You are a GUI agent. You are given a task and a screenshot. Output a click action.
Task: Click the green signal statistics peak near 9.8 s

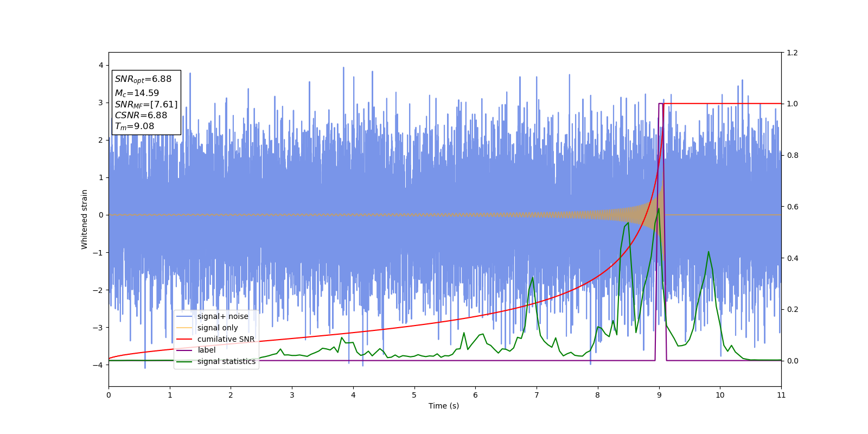tap(709, 252)
